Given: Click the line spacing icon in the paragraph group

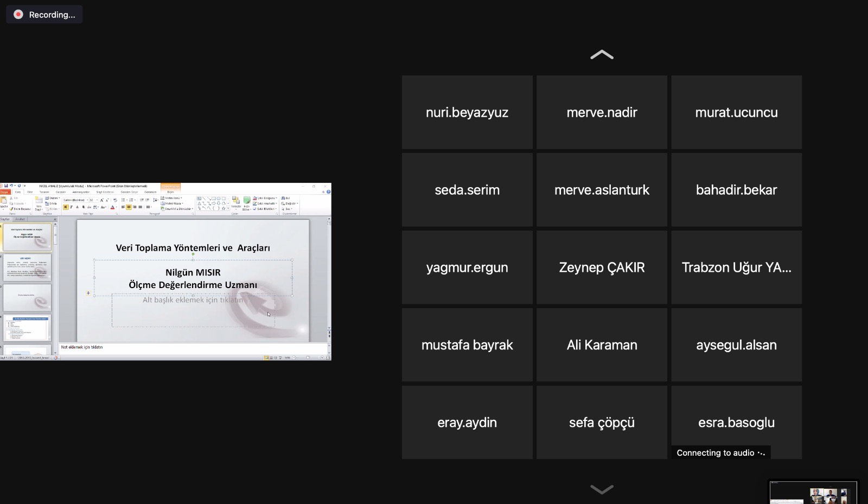Looking at the screenshot, I should coord(155,200).
